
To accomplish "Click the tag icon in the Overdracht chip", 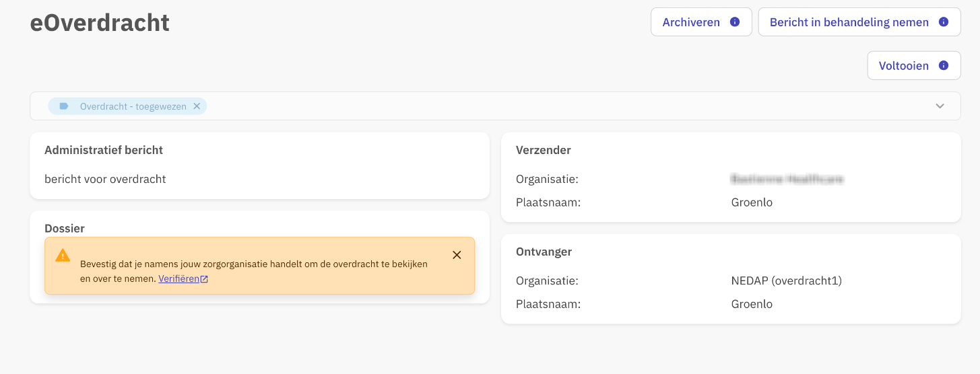I will 64,106.
